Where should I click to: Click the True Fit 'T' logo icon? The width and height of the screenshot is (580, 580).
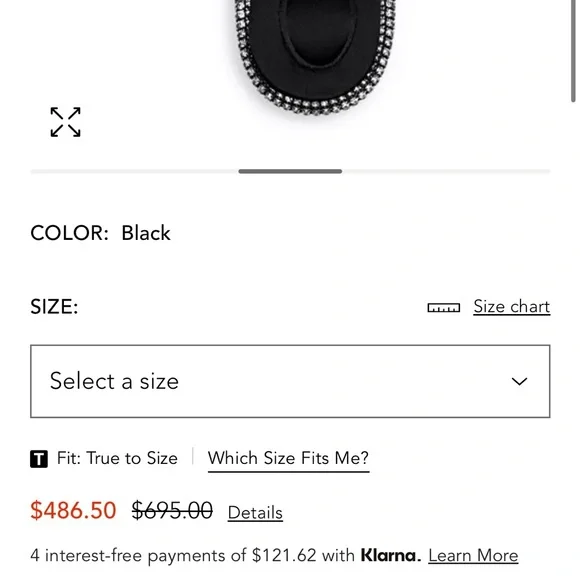[x=39, y=459]
